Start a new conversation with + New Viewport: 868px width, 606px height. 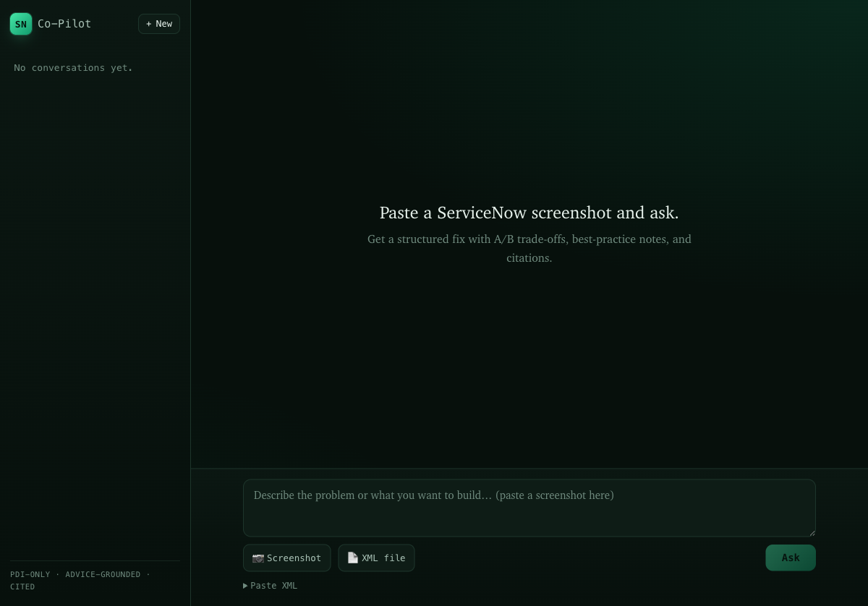pyautogui.click(x=159, y=24)
